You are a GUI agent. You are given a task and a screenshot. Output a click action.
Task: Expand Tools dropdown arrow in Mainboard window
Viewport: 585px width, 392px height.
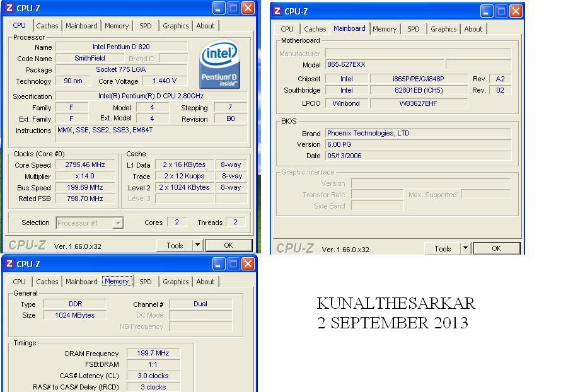465,248
